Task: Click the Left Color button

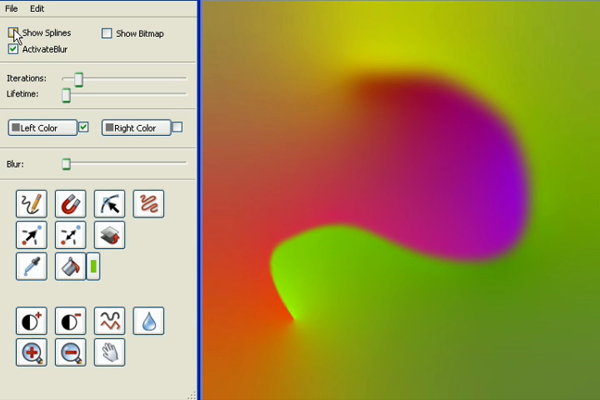Action: click(42, 128)
